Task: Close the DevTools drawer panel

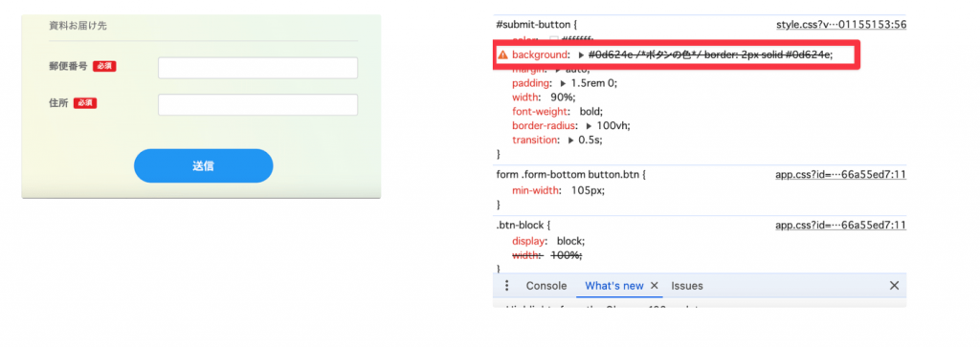Action: point(895,286)
